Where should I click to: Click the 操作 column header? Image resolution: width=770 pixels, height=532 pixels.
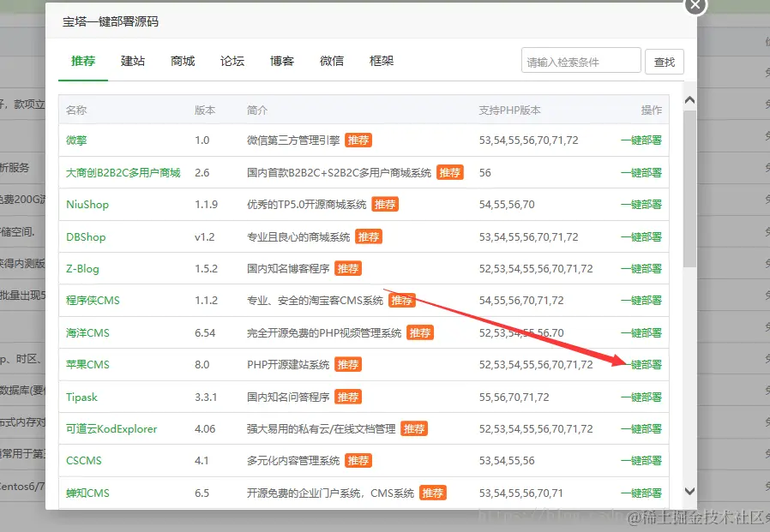point(651,110)
